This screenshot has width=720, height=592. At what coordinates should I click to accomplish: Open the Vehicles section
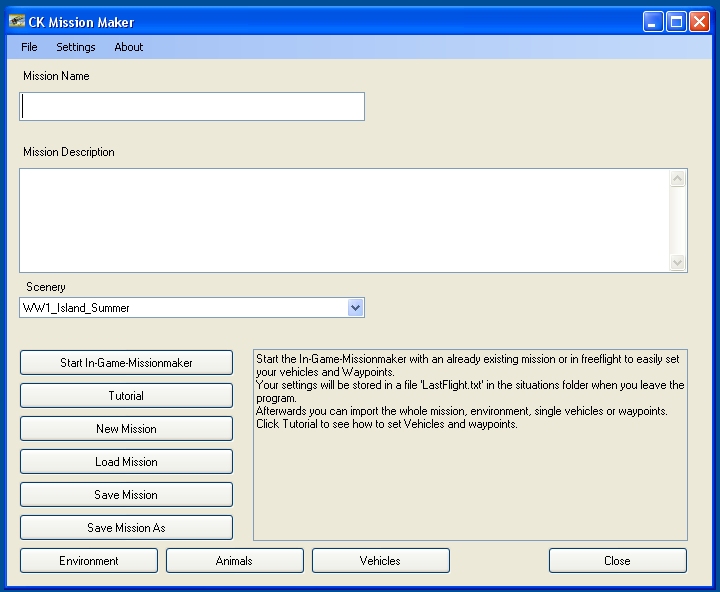coord(381,561)
